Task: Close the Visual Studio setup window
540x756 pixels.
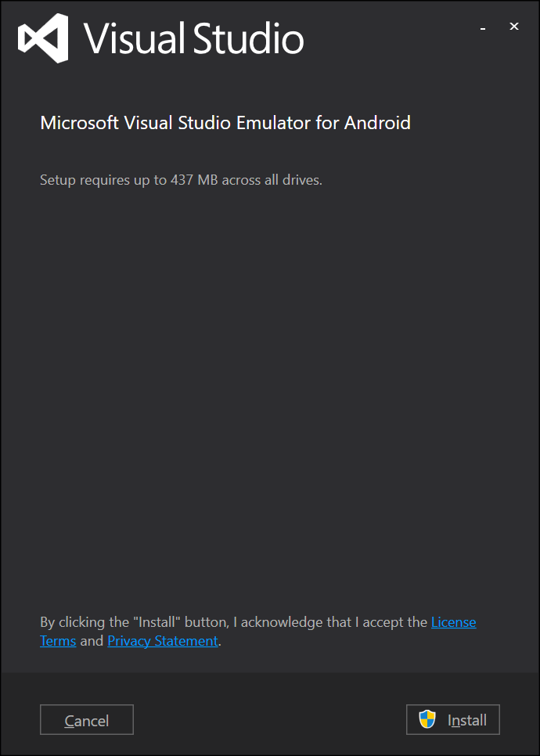Action: point(514,27)
